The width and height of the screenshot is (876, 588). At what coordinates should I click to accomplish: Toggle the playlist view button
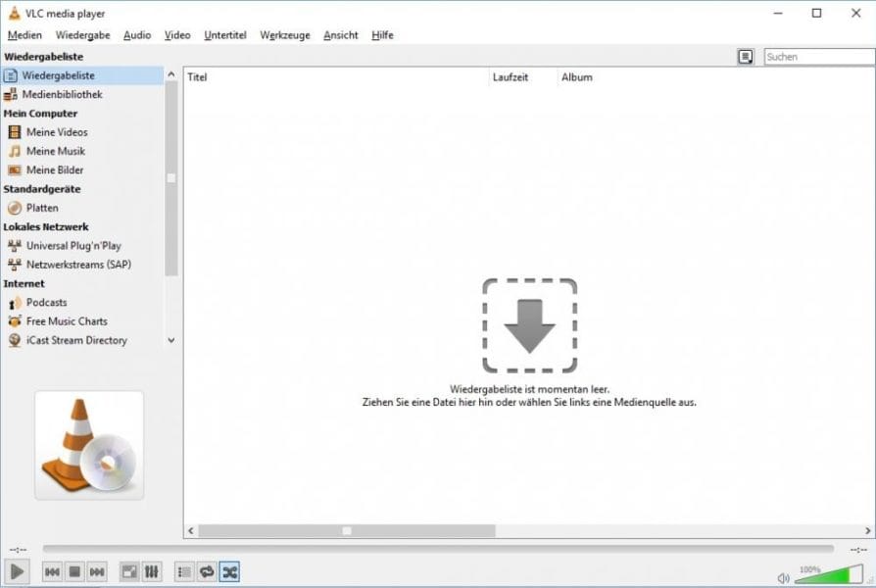pyautogui.click(x=184, y=571)
